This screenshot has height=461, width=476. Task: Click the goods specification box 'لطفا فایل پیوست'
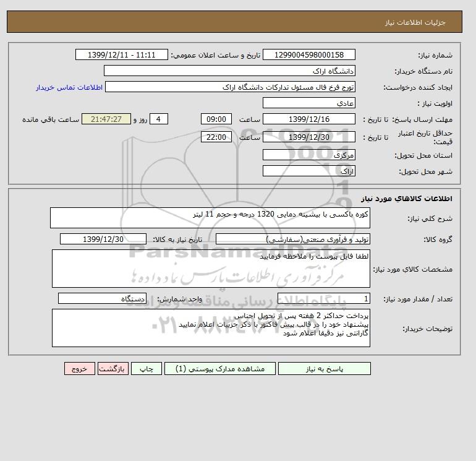click(211, 269)
